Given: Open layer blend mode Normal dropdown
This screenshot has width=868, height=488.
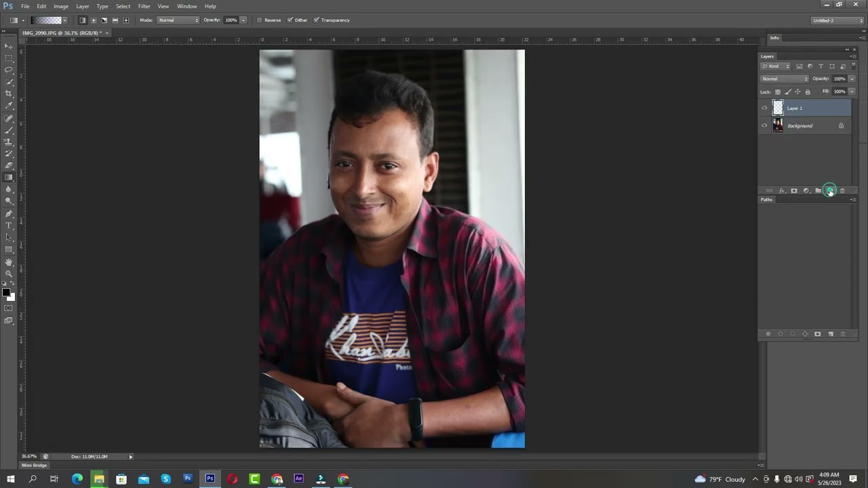Looking at the screenshot, I should 785,79.
